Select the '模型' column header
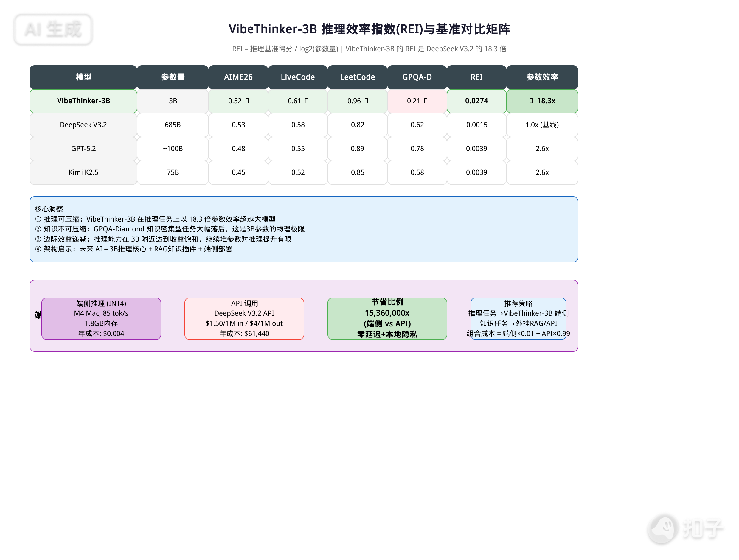The height and width of the screenshot is (560, 739). click(83, 77)
